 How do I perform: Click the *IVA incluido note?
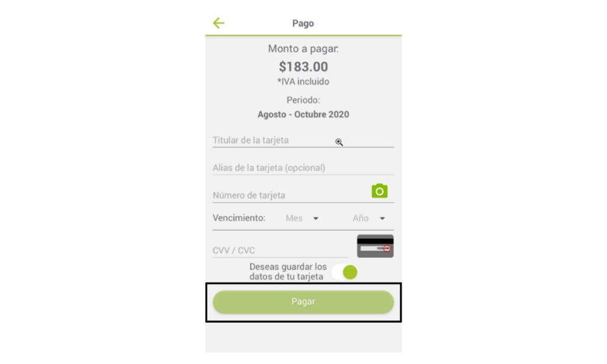[303, 82]
